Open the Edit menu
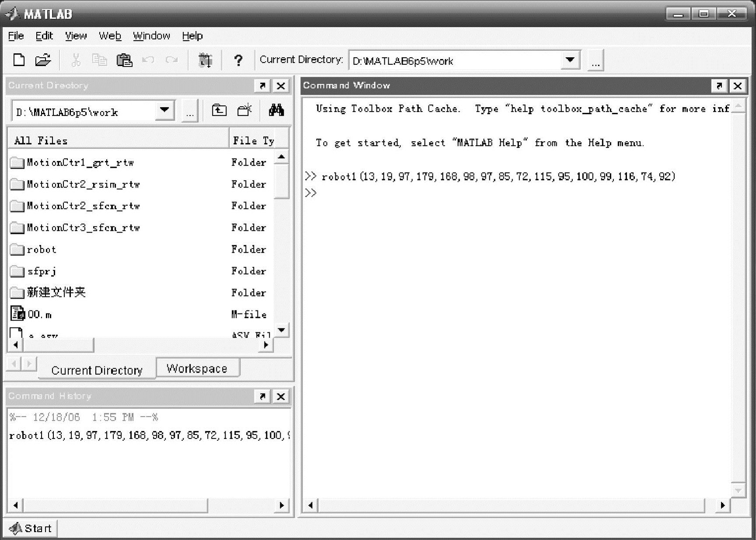Screen dimensions: 756x540 [x=44, y=36]
